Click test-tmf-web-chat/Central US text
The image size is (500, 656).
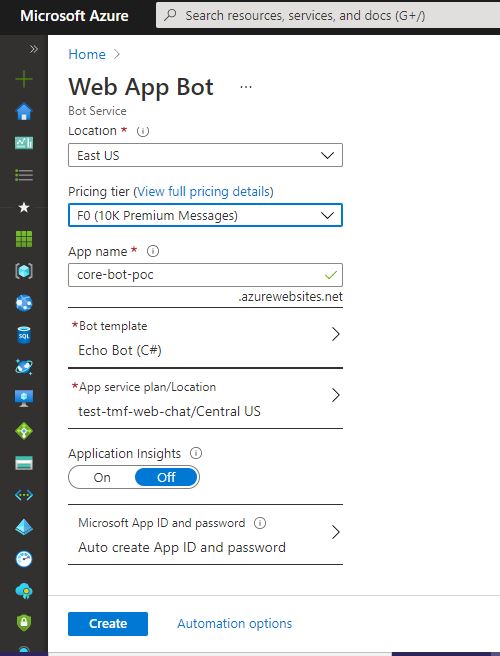point(169,411)
